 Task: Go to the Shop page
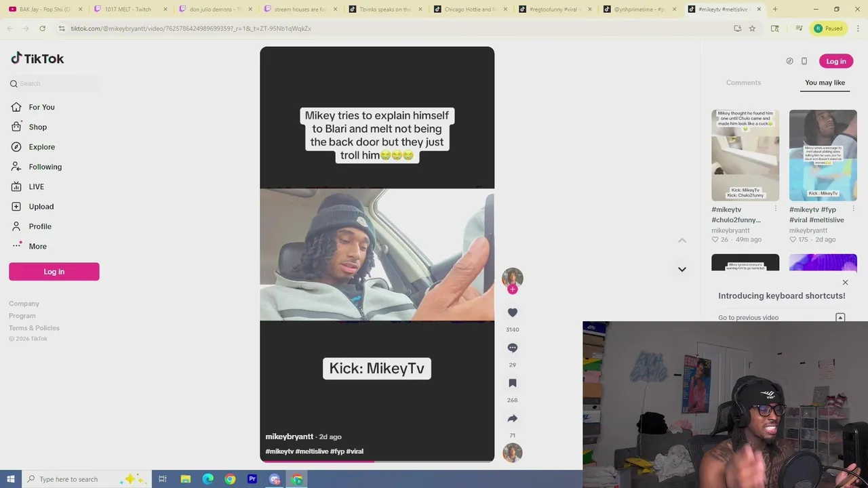(38, 127)
